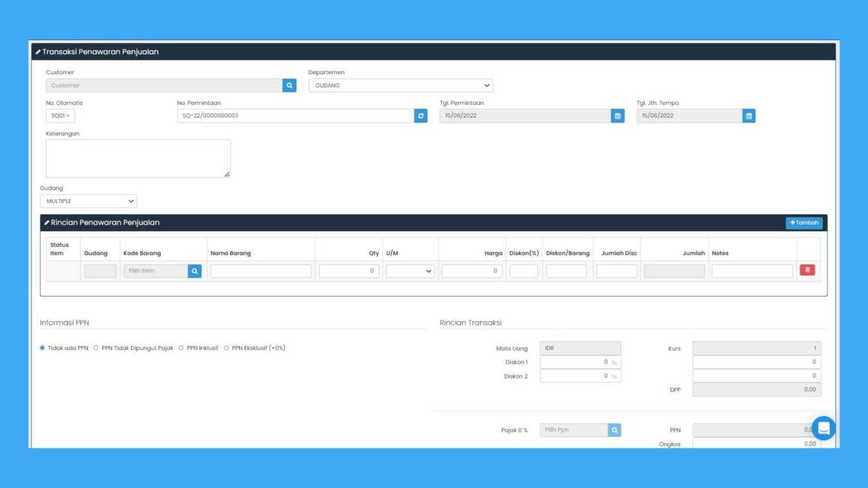Click into the Keterangan text area
The height and width of the screenshot is (488, 868).
point(138,159)
